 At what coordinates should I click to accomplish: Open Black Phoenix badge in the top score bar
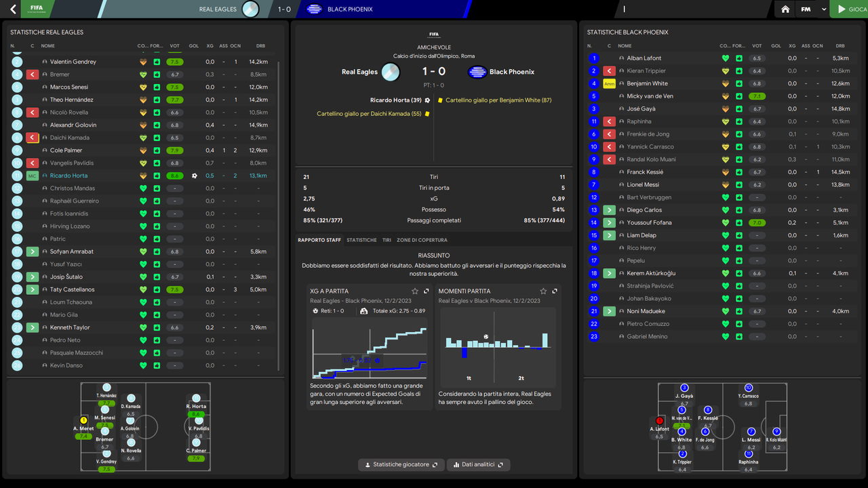(314, 9)
